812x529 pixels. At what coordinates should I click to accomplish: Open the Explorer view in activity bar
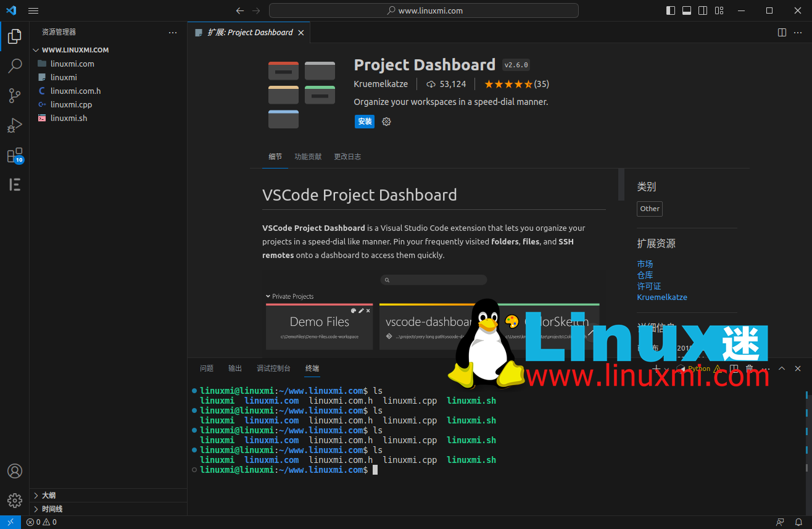point(15,36)
